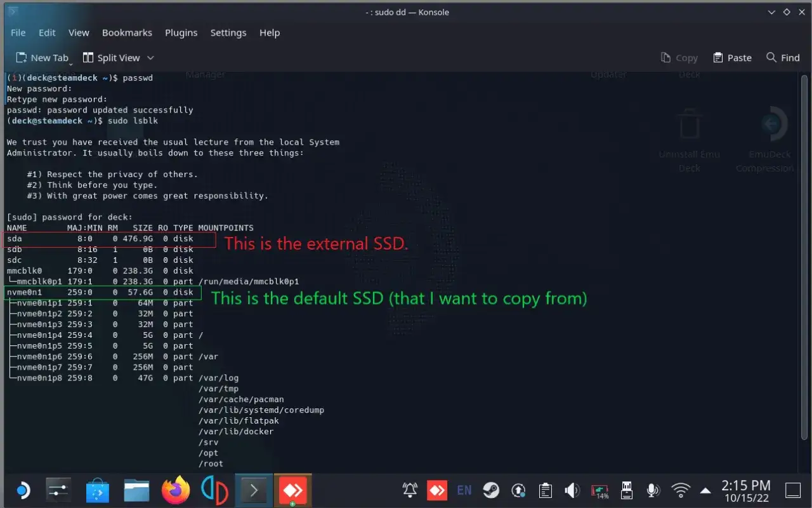Open the volume slider
This screenshot has width=812, height=508.
click(x=572, y=490)
